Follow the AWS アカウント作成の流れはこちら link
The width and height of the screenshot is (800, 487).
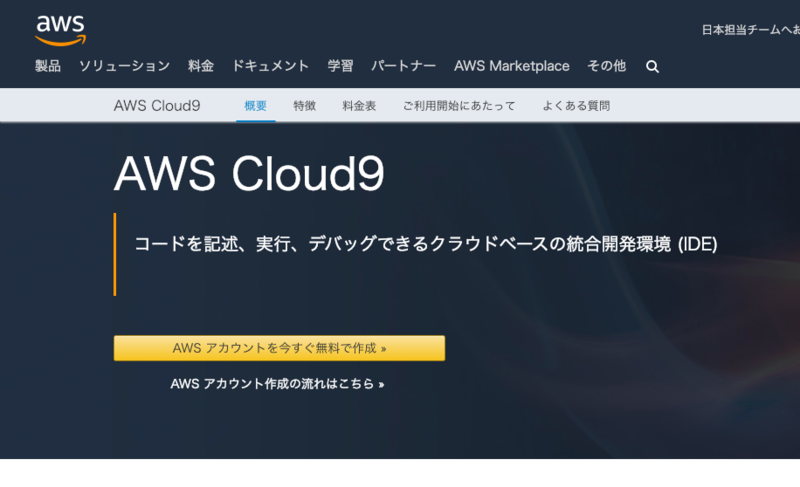click(278, 383)
